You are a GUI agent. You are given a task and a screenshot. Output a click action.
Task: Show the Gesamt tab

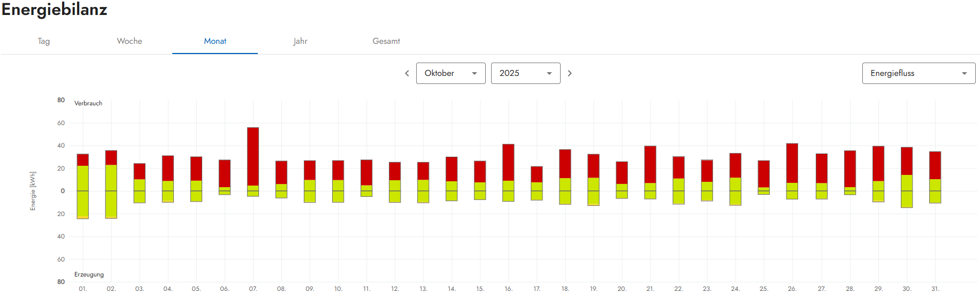tap(386, 41)
